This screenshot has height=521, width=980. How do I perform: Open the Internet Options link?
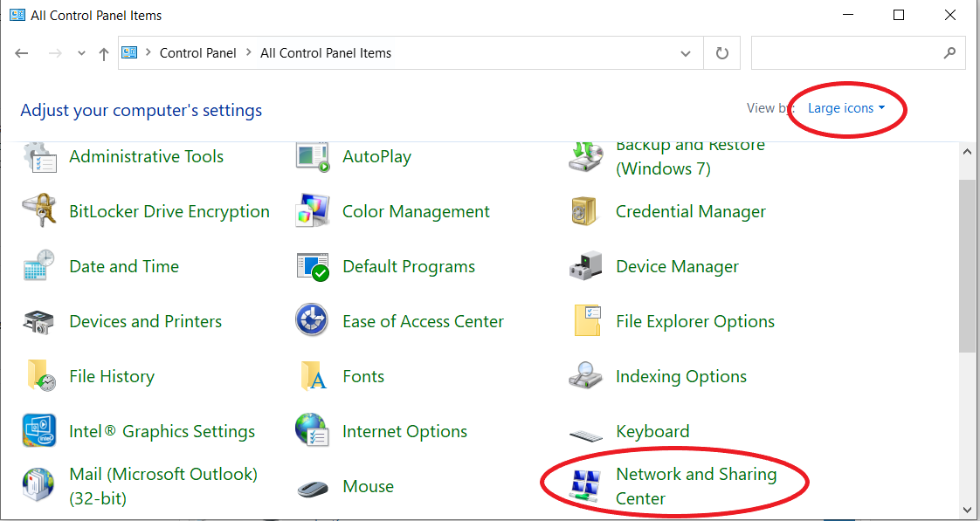(405, 431)
